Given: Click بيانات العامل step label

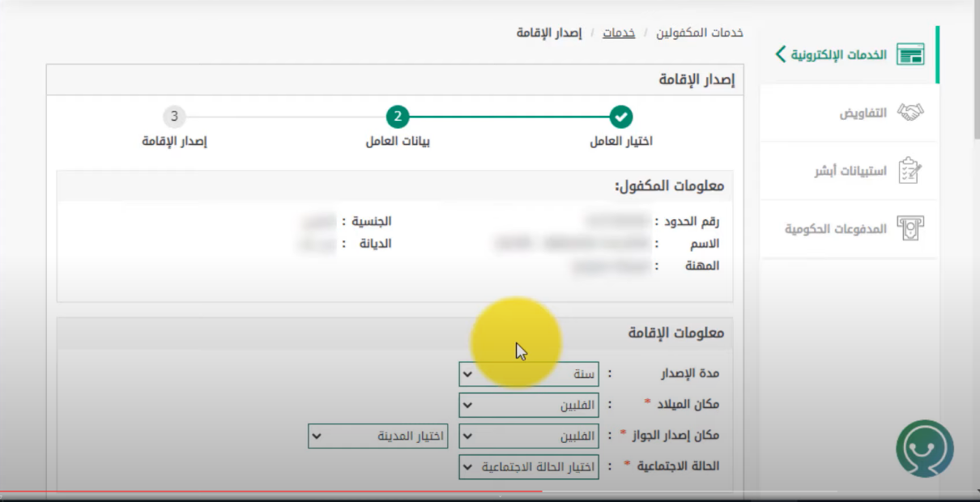Looking at the screenshot, I should (x=398, y=141).
